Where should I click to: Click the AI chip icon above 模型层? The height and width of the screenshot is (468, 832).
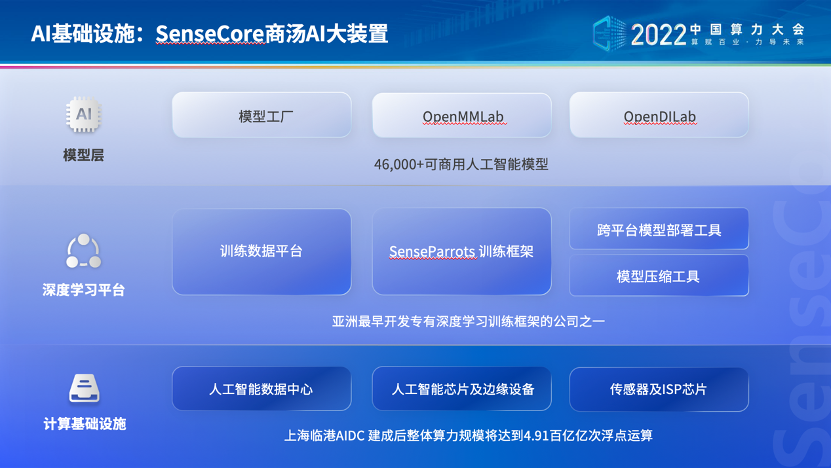[83, 115]
